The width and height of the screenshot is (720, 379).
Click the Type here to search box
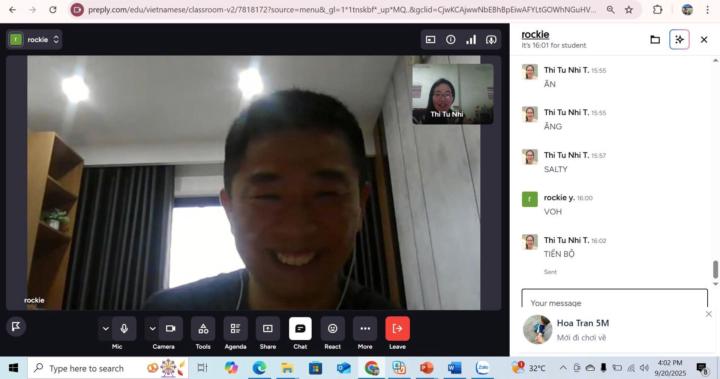(x=107, y=368)
